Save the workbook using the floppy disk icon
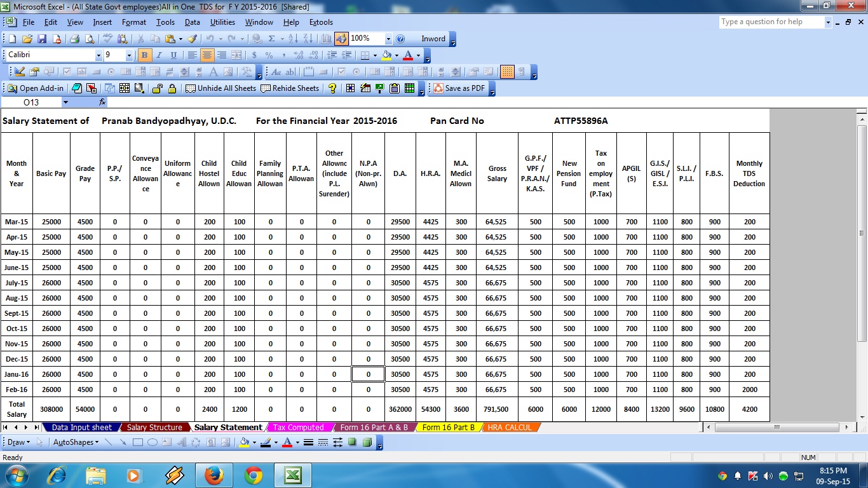This screenshot has height=488, width=868. tap(42, 39)
